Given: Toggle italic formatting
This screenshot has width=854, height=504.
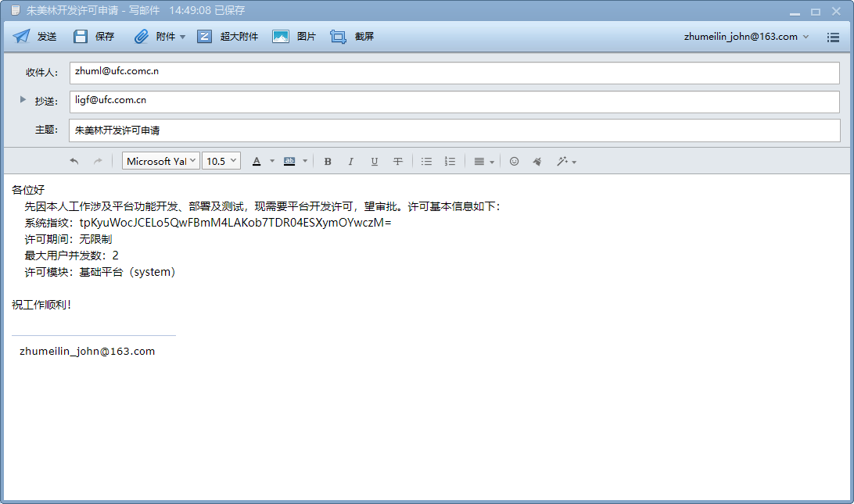Looking at the screenshot, I should click(350, 161).
